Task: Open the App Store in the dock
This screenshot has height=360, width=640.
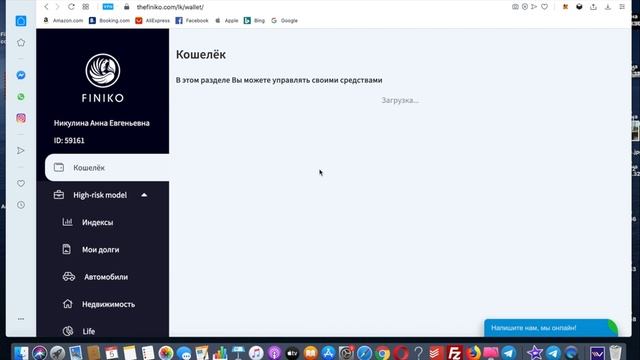Action: [328, 353]
